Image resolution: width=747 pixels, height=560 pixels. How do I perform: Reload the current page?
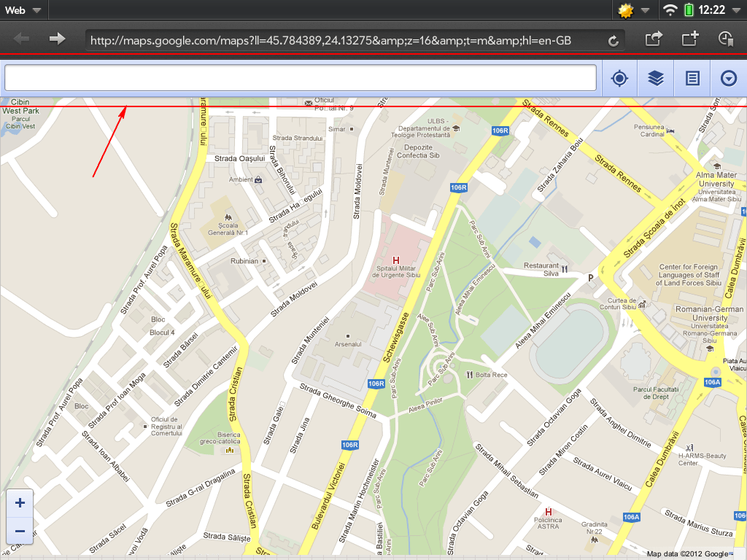coord(614,40)
